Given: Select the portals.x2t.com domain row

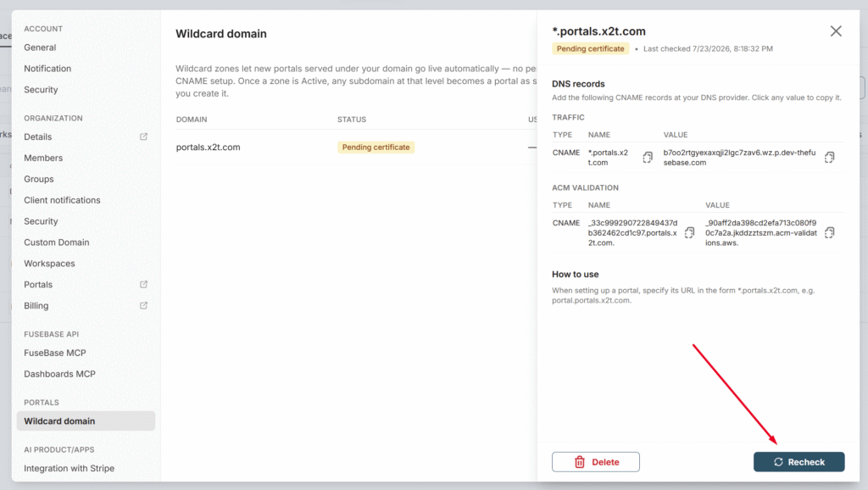Looking at the screenshot, I should coord(356,148).
